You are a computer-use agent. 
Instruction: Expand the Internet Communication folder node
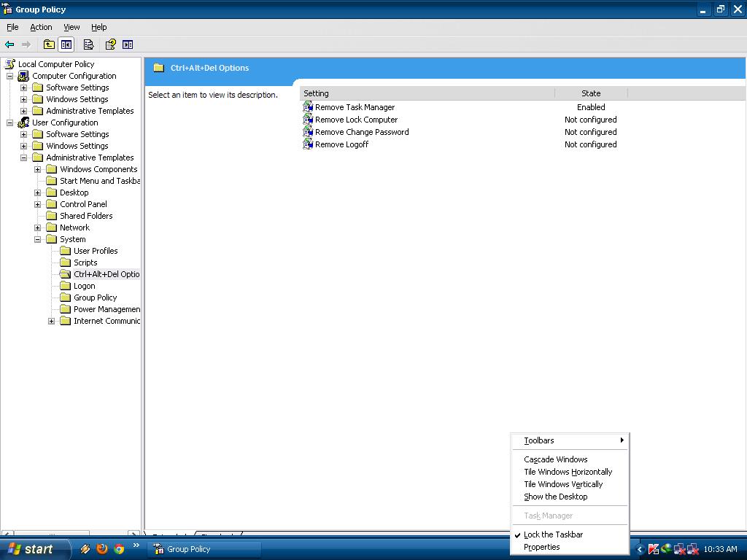point(52,321)
